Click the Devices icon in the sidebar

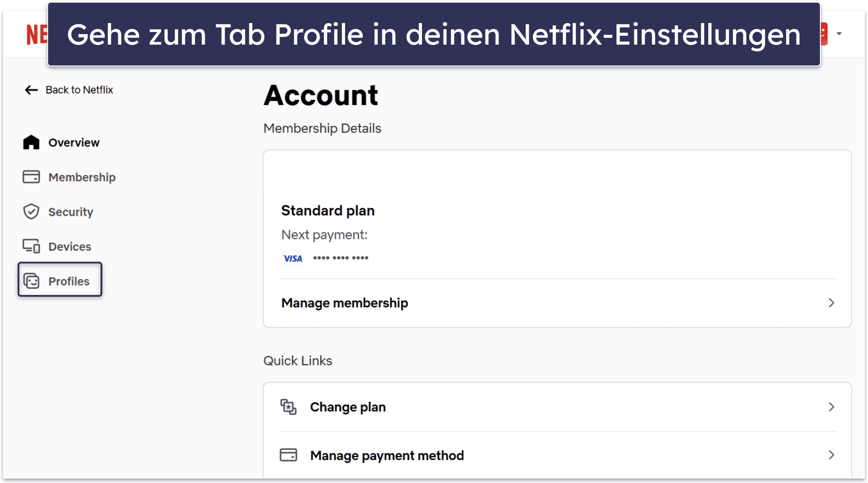coord(31,246)
